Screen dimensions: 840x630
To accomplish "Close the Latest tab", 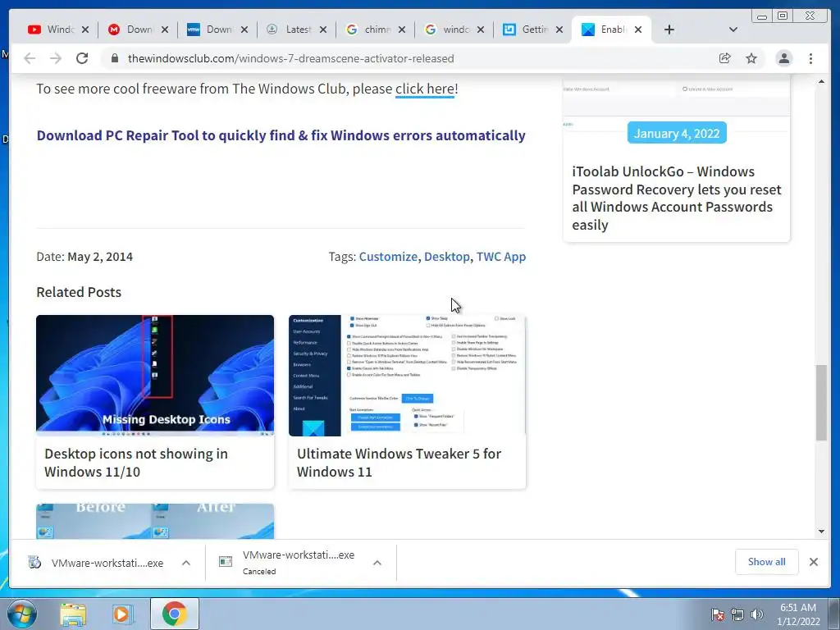I will click(x=323, y=30).
